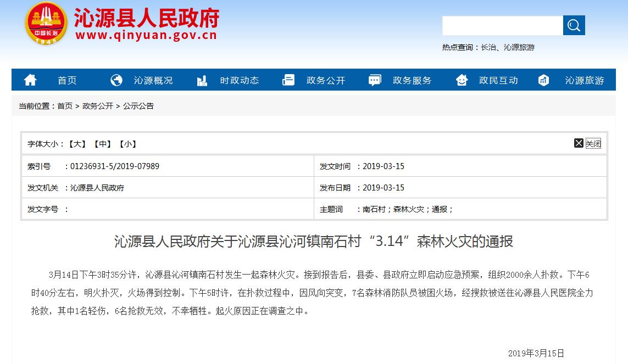Click the X close icon beside 关闭
The width and height of the screenshot is (628, 364).
point(579,143)
